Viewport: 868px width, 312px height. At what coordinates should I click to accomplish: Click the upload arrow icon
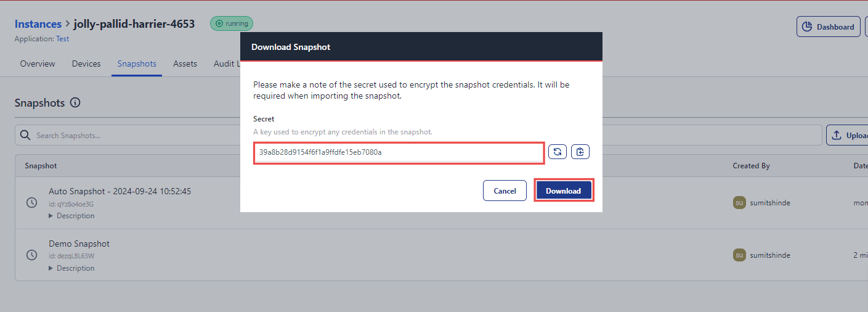click(837, 135)
